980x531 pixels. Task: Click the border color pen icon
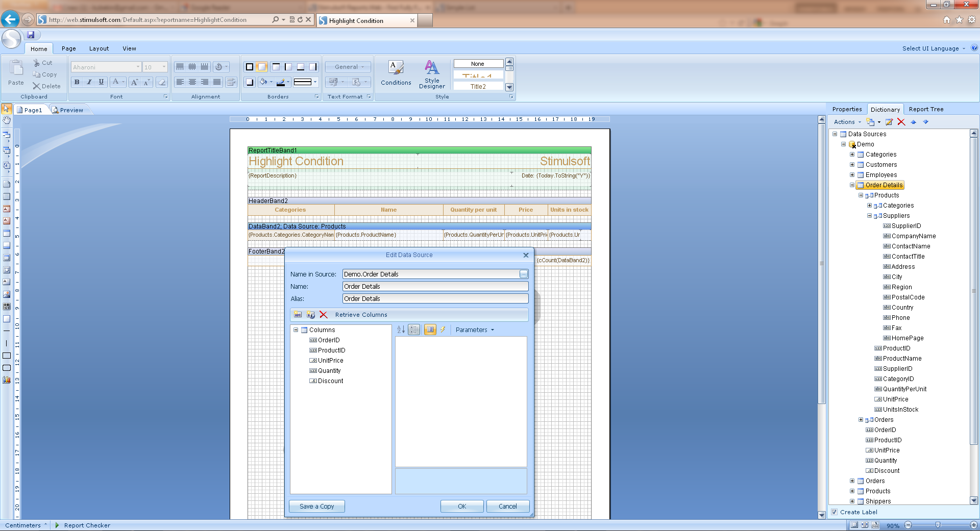(280, 82)
